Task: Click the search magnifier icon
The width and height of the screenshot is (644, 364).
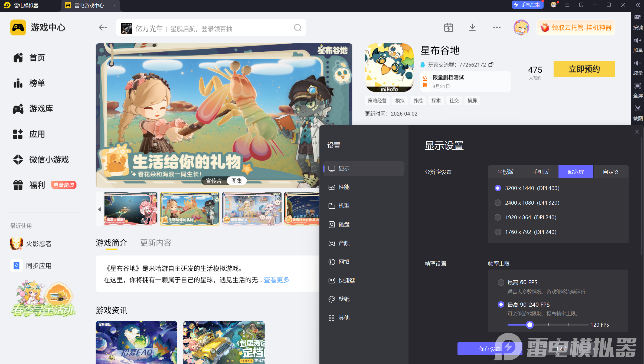Action: 298,28
